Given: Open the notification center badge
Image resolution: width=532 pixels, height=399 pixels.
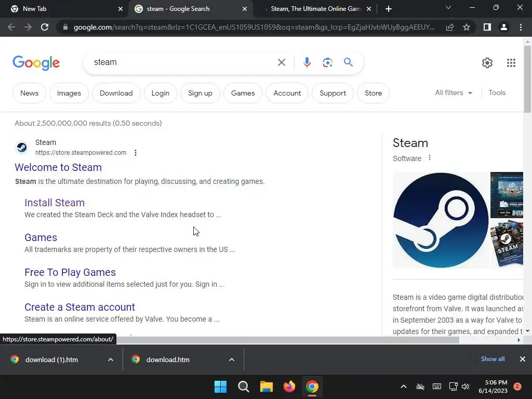Looking at the screenshot, I should pyautogui.click(x=517, y=387).
